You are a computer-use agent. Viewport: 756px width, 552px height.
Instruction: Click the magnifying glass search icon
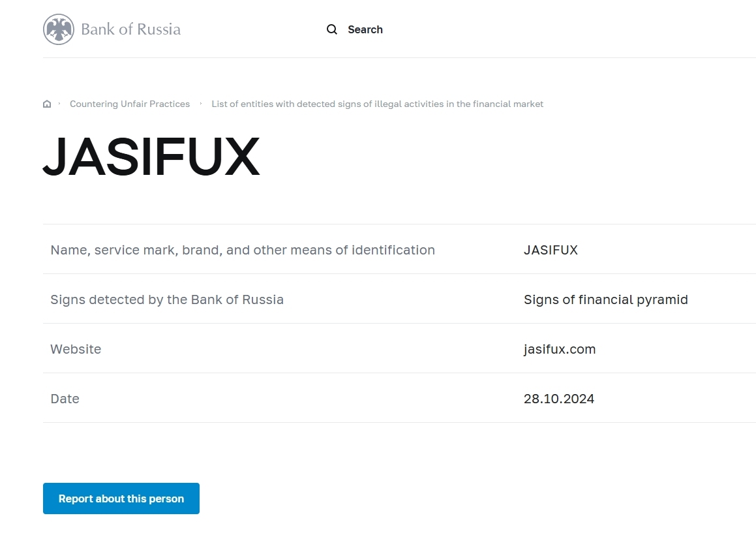point(332,29)
